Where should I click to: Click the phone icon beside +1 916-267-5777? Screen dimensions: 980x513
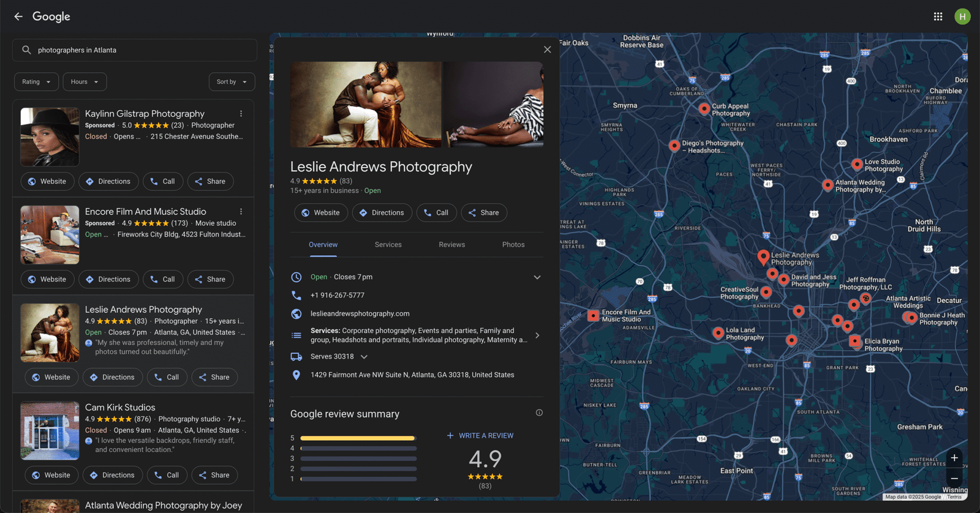(x=296, y=295)
